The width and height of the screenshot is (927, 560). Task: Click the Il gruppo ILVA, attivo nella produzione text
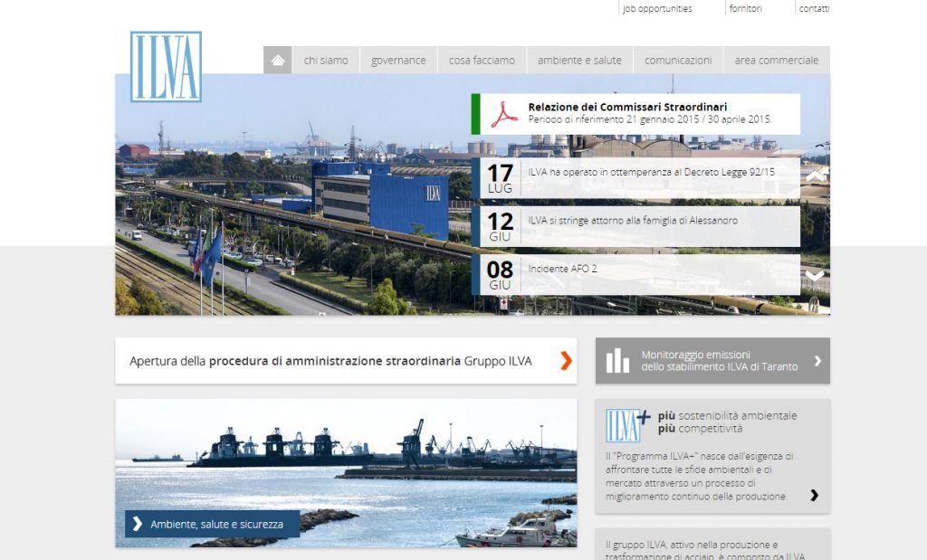[704, 550]
